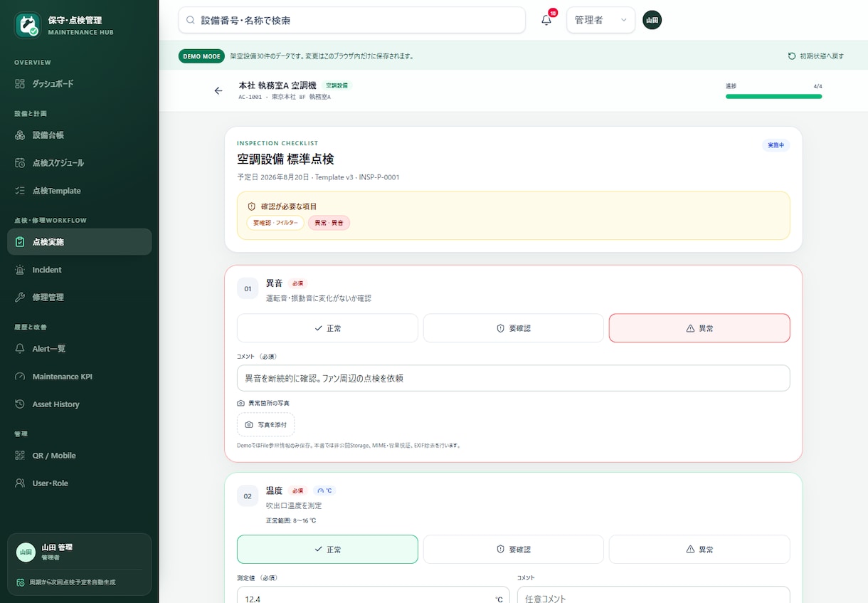This screenshot has height=603, width=868.
Task: Click the Alert一覧 bell icon
Action: click(20, 349)
